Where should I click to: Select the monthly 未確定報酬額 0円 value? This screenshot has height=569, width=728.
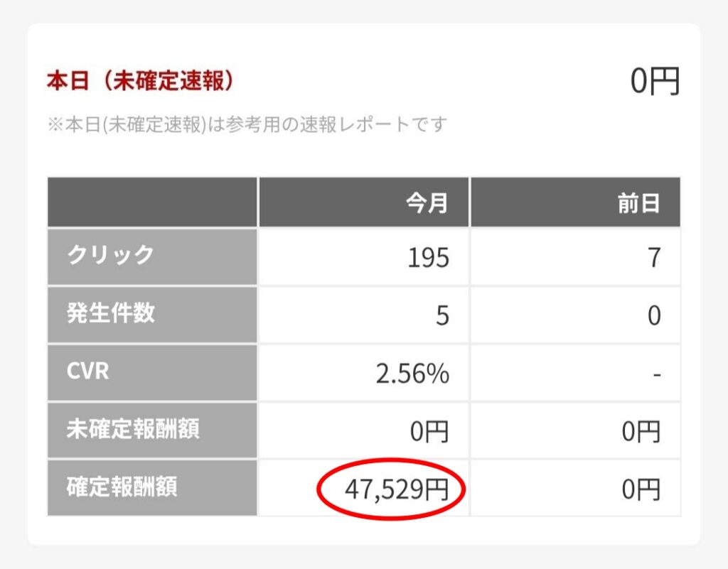tap(429, 431)
